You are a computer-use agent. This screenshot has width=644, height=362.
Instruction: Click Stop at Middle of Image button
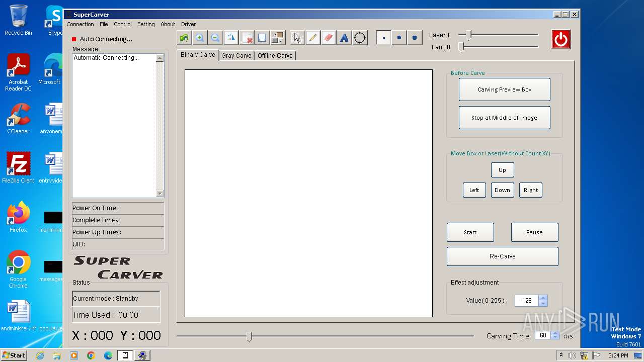pos(505,118)
